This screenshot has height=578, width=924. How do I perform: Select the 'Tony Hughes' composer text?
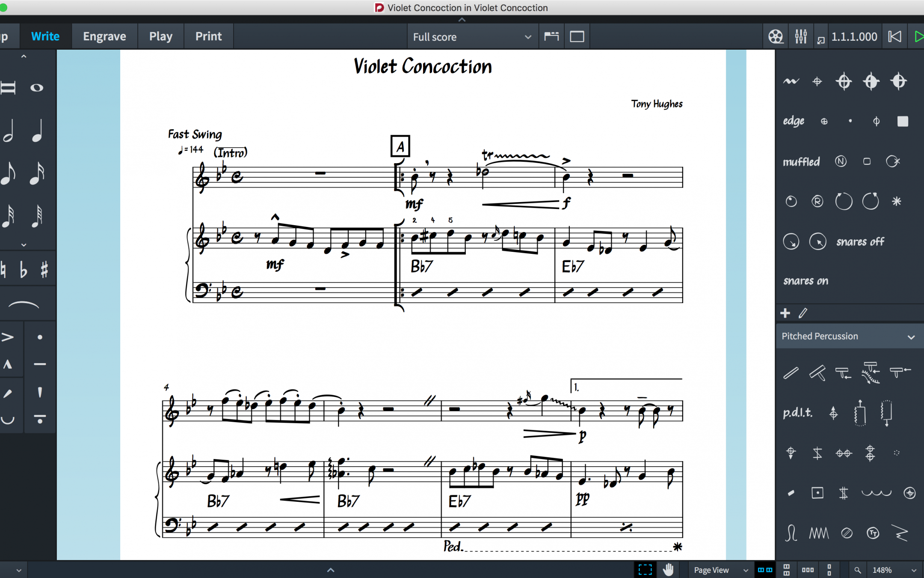pyautogui.click(x=657, y=104)
